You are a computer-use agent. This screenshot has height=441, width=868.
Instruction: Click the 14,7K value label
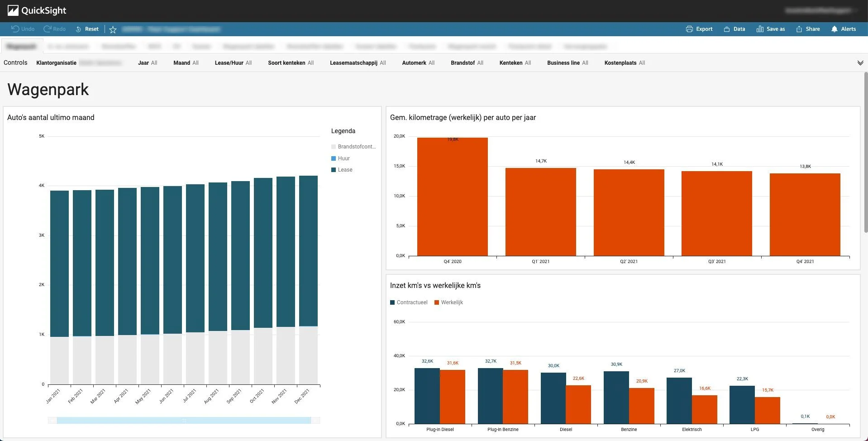click(541, 161)
